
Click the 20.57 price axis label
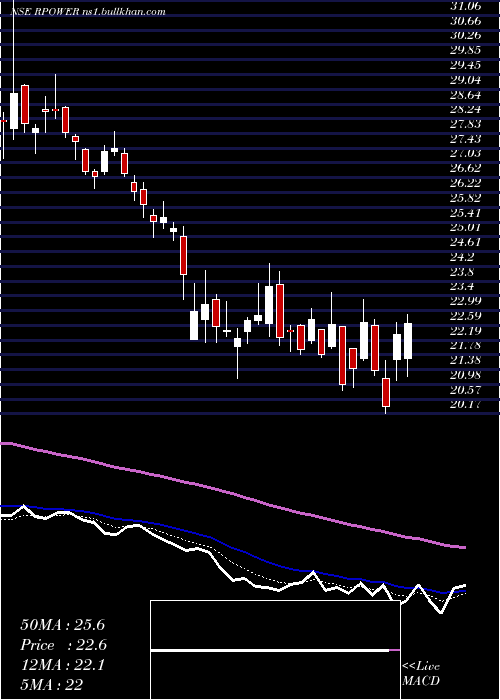pos(466,390)
